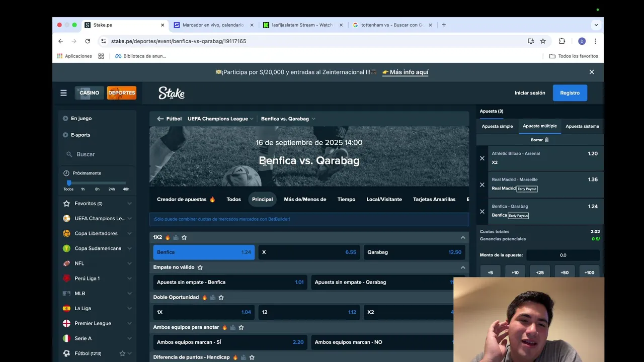Click the Copa Sudamericana icon
Viewport: 644px width, 362px height.
(x=66, y=248)
